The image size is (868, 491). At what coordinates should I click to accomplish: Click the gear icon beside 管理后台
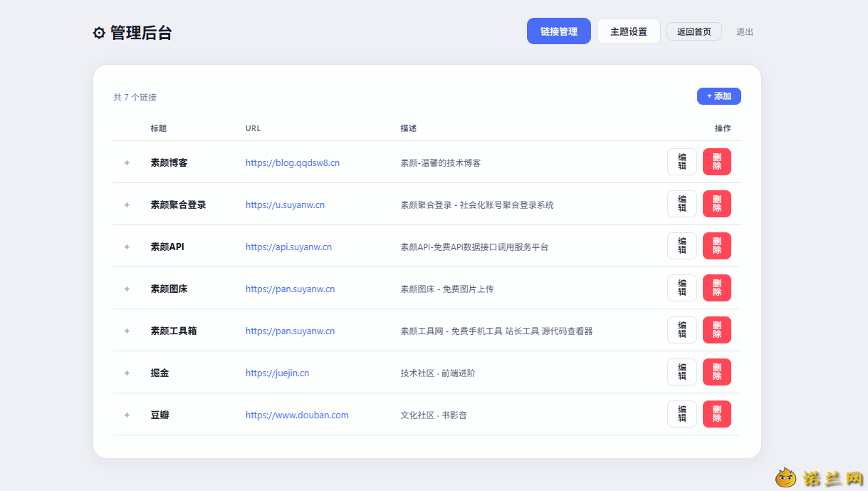coord(99,33)
